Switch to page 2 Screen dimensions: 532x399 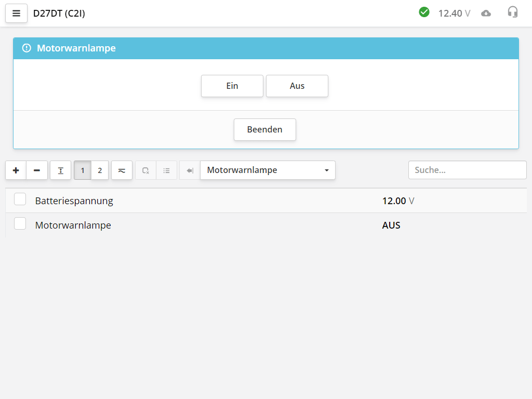[x=100, y=170]
